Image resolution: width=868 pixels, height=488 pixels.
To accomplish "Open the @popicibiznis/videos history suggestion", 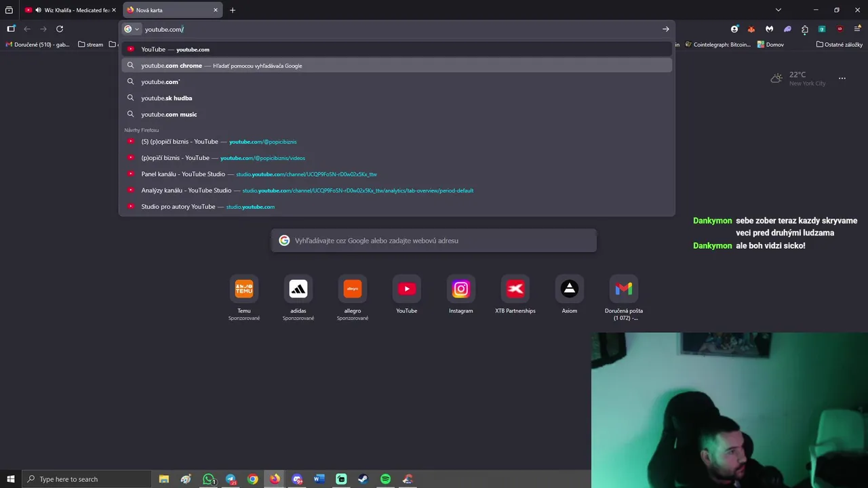I will pos(397,158).
